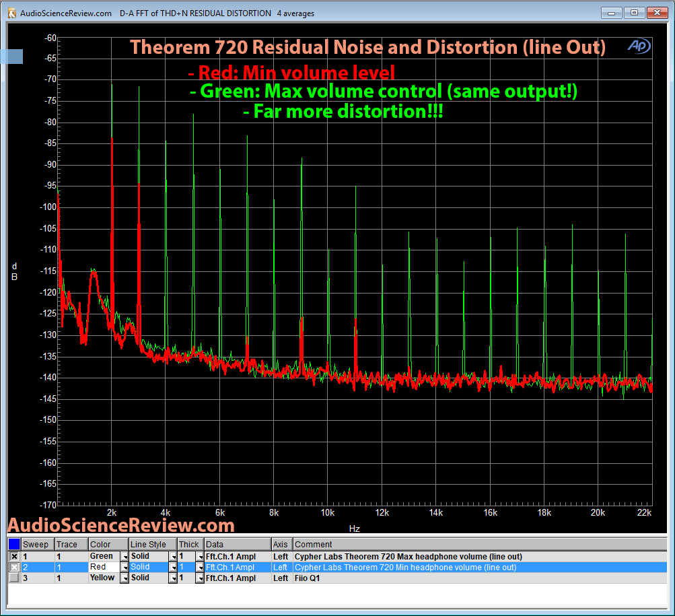Select the Max headphone volume comment cell
The image size is (675, 616).
[x=481, y=557]
